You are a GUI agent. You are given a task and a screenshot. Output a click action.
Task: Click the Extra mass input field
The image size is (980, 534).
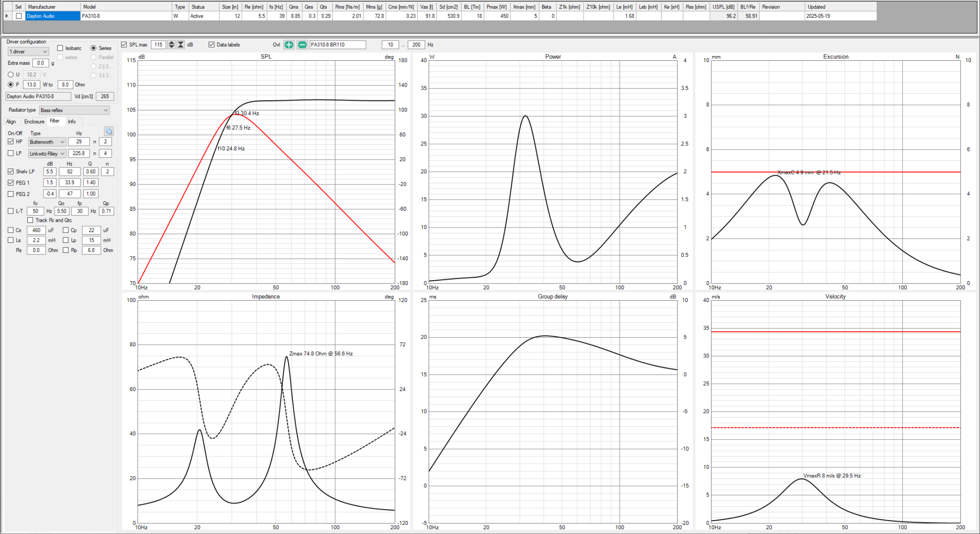point(41,63)
